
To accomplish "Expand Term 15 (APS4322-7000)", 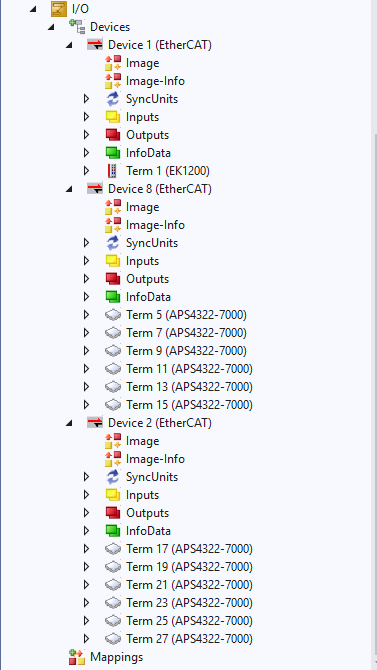I will (86, 405).
